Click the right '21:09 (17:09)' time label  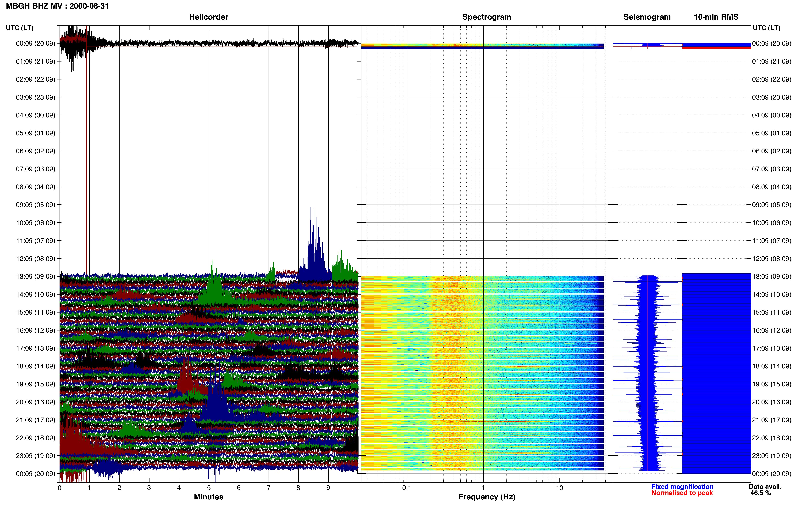[x=772, y=420]
